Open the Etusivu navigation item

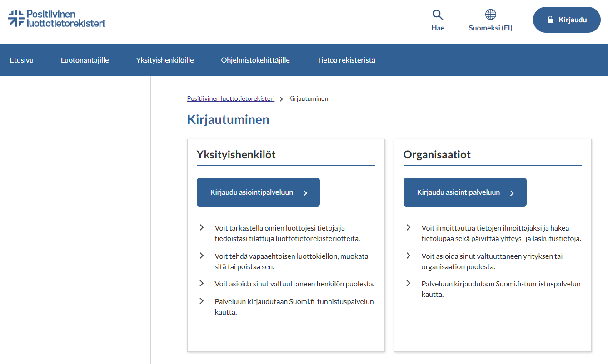[21, 59]
